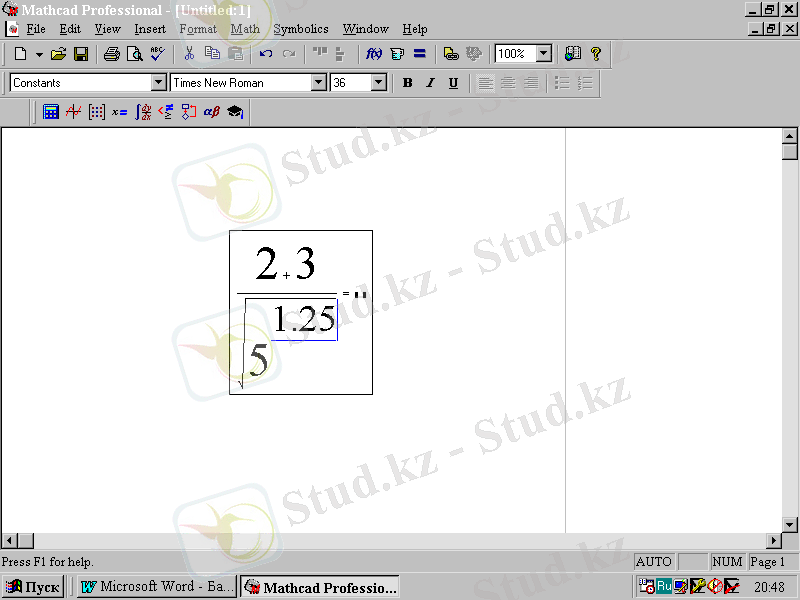Screen dimensions: 800x600
Task: Open the Symbolics menu
Action: [x=301, y=29]
